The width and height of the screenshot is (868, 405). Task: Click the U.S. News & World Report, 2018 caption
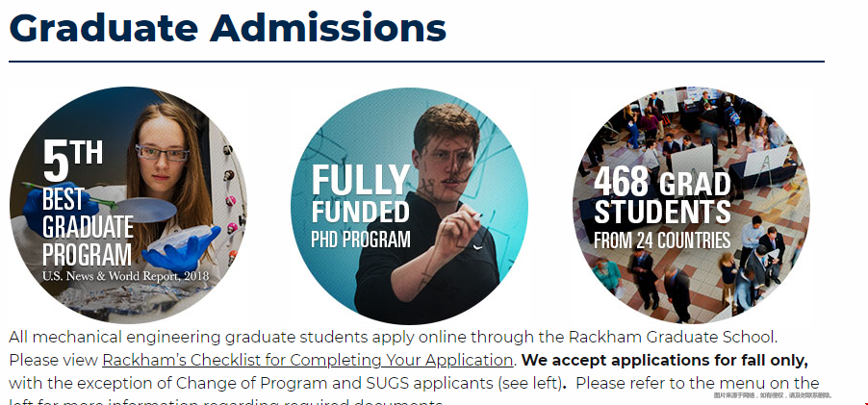click(126, 275)
